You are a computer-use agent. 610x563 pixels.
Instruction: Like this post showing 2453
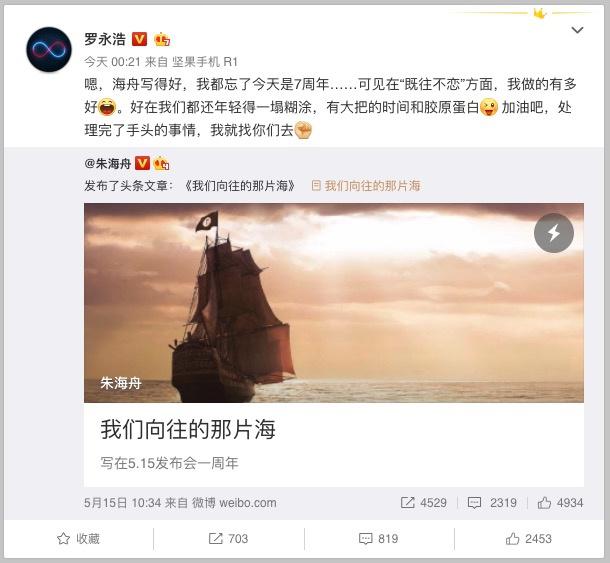pos(529,538)
